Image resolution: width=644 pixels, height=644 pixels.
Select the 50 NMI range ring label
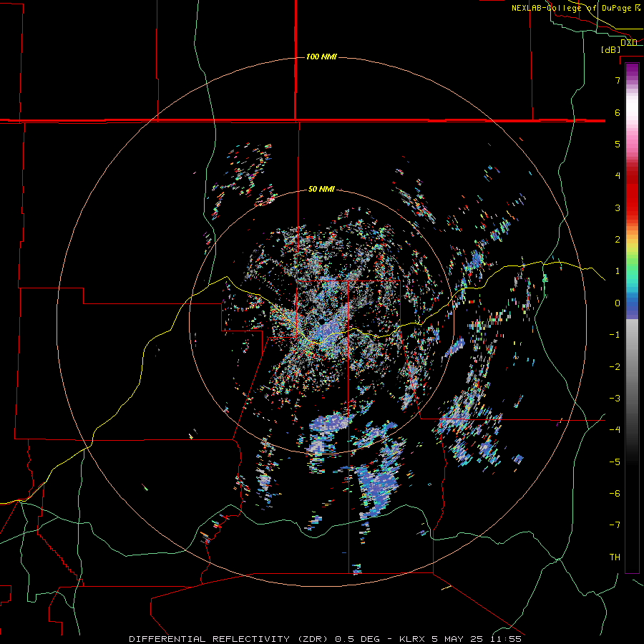coord(321,189)
